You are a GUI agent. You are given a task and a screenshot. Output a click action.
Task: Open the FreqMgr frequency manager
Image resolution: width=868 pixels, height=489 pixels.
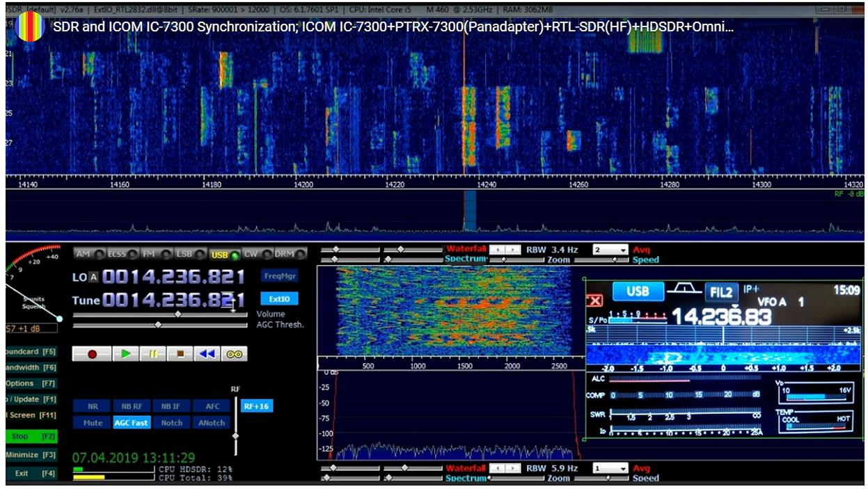coord(280,275)
